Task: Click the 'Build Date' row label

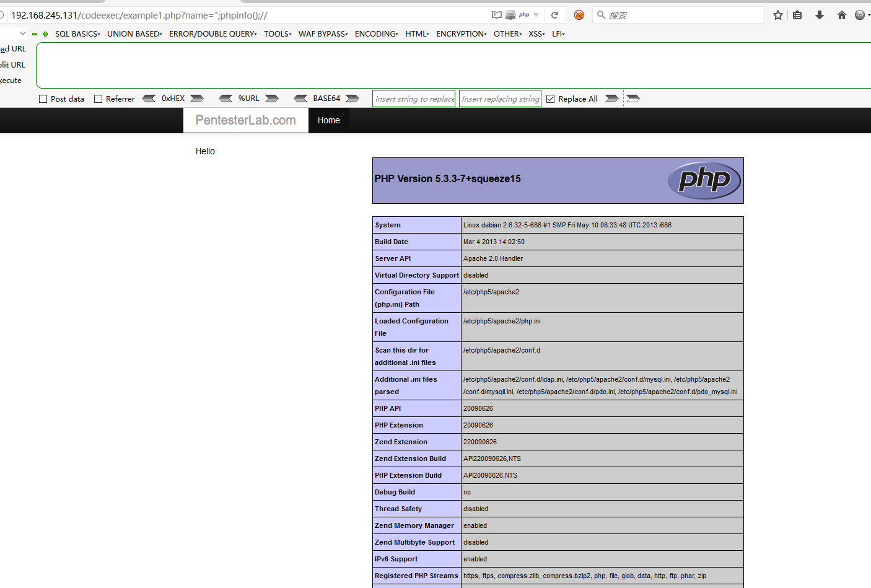Action: pos(392,242)
